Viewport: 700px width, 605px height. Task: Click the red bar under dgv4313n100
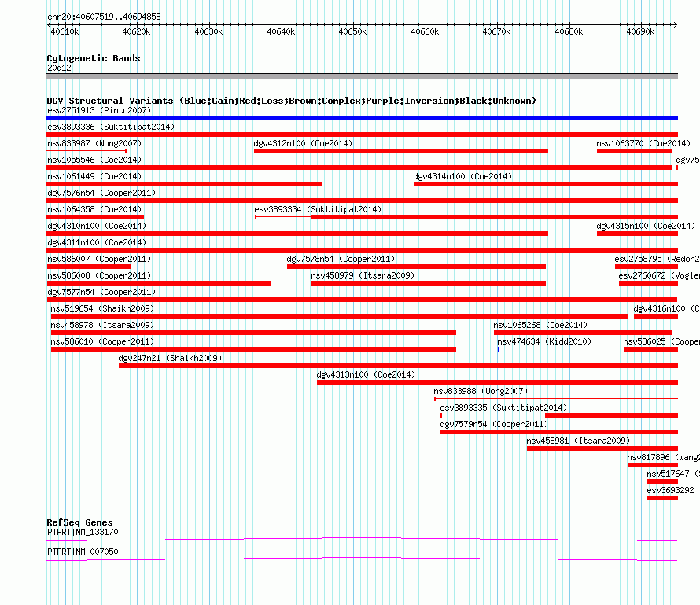(x=497, y=382)
